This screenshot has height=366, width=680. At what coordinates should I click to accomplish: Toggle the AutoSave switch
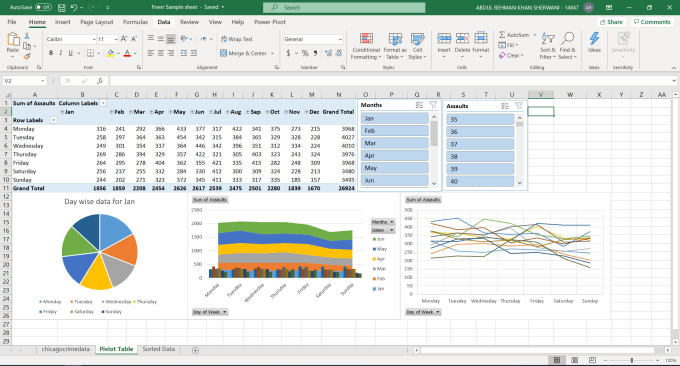tap(43, 7)
